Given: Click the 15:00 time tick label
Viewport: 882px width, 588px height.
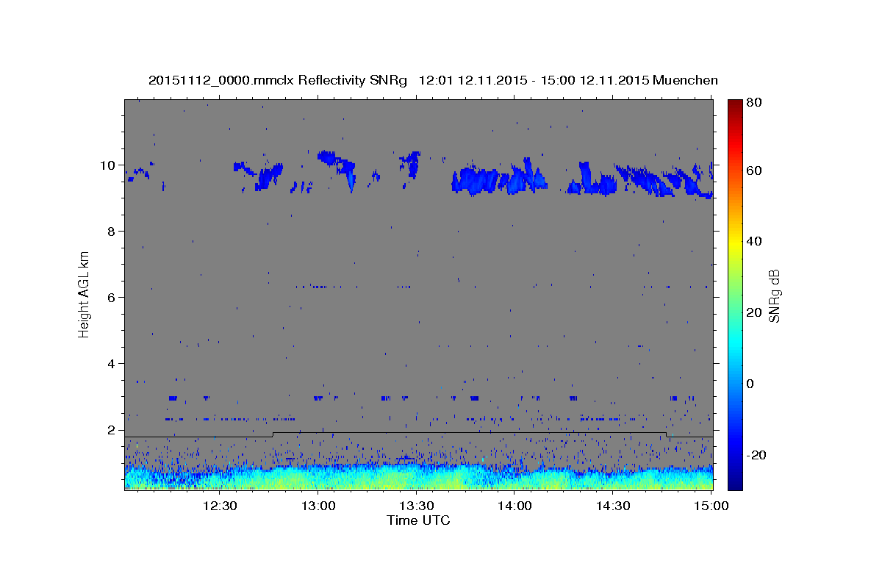Looking at the screenshot, I should pyautogui.click(x=711, y=506).
